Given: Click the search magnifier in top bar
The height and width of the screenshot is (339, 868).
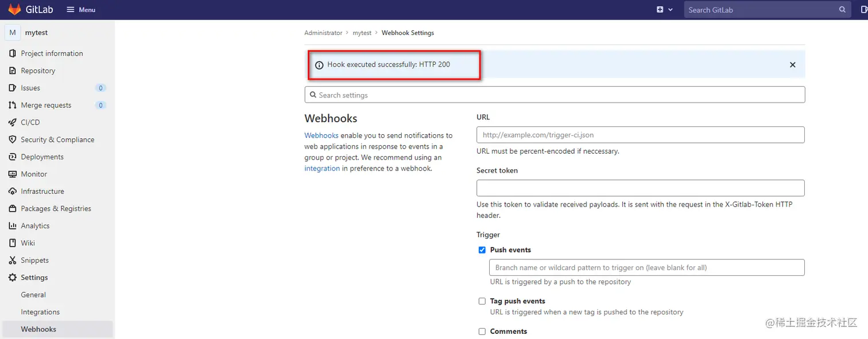Looking at the screenshot, I should 843,10.
